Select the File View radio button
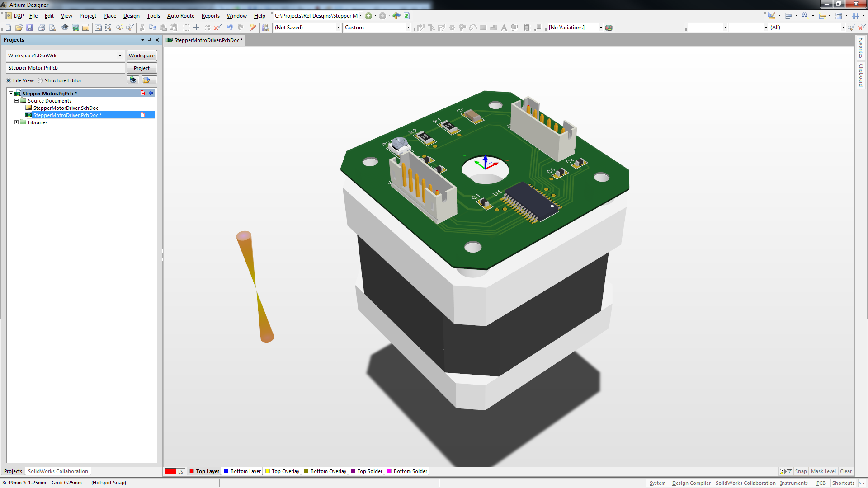This screenshot has width=868, height=488. [9, 80]
